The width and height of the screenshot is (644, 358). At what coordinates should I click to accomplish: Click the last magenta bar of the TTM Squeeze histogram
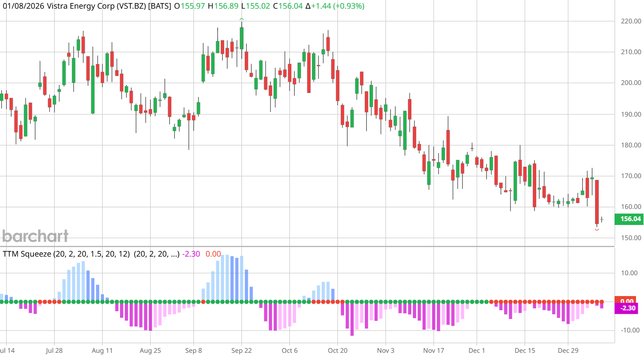[602, 305]
